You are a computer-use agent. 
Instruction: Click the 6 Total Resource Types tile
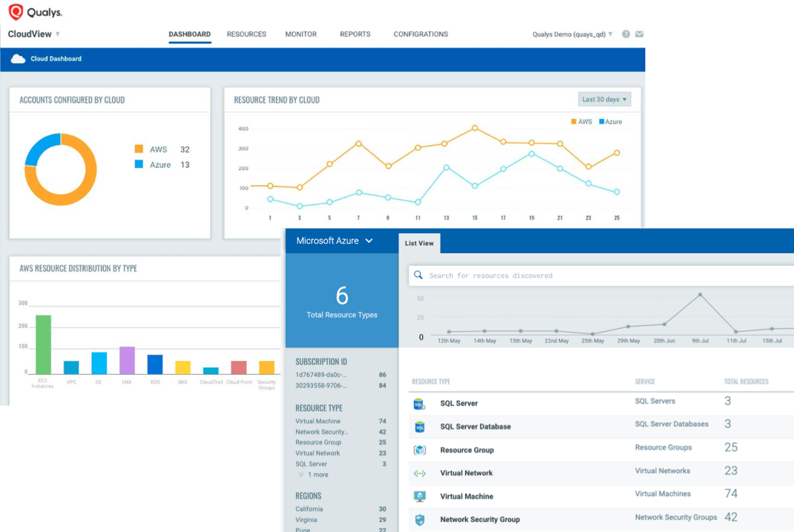[342, 300]
